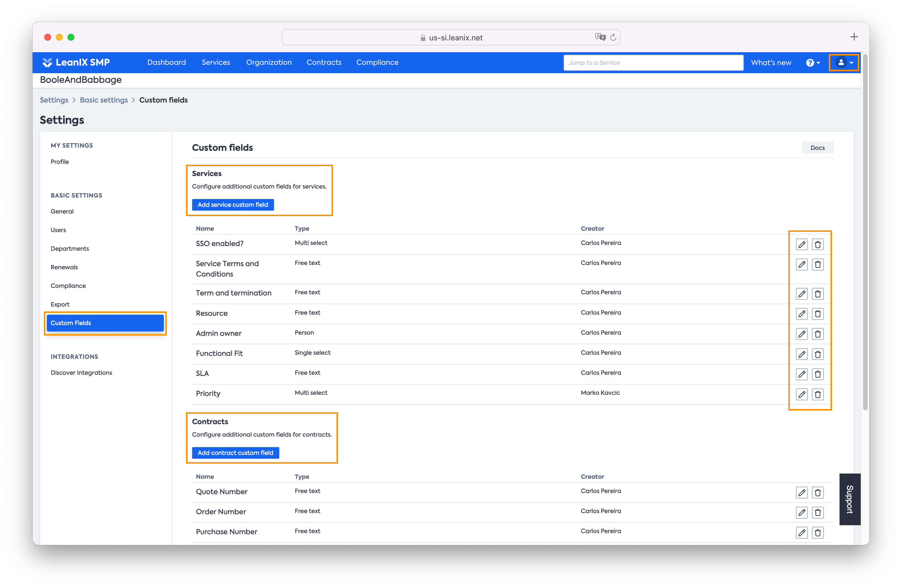The height and width of the screenshot is (588, 902).
Task: Click the Person type for Admin owner
Action: click(304, 333)
